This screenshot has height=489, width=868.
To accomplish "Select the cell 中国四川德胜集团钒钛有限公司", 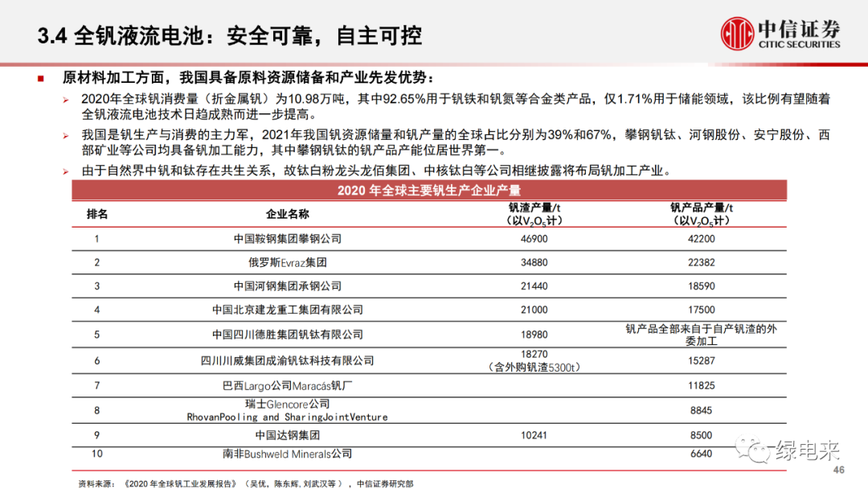I will click(287, 335).
